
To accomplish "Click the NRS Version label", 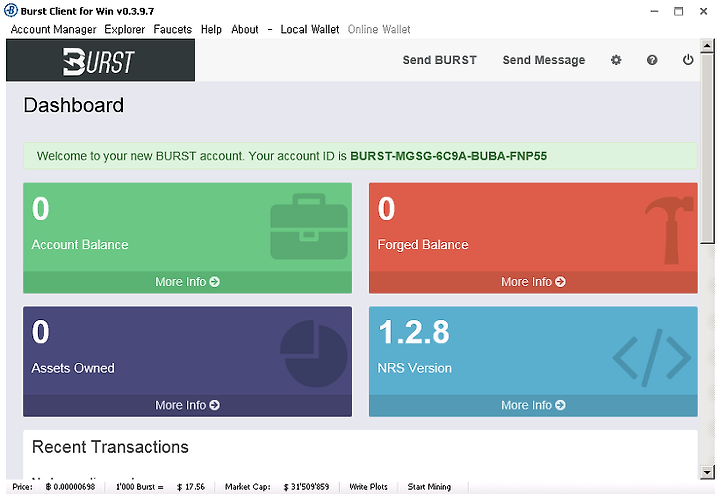I will click(x=415, y=368).
